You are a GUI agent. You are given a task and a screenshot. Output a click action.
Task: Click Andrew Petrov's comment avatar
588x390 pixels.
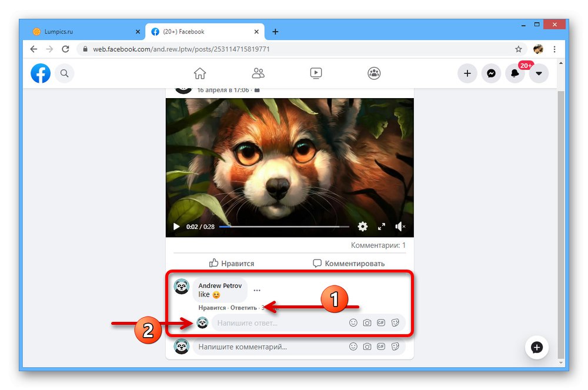coord(182,287)
